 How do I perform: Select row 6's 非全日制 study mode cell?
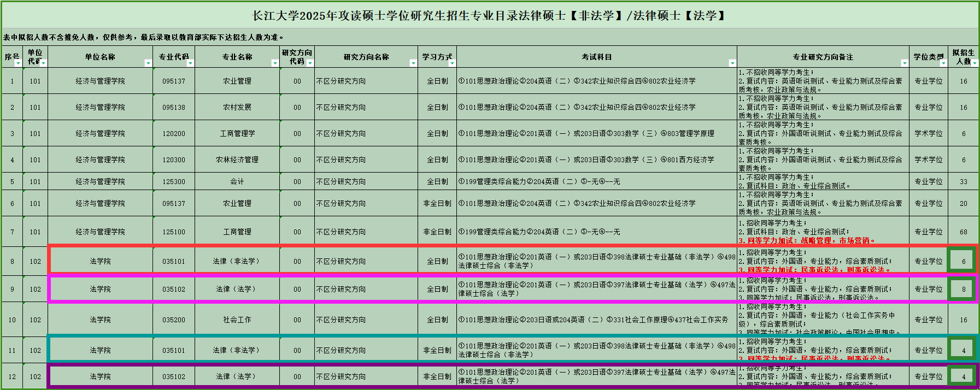pyautogui.click(x=437, y=203)
